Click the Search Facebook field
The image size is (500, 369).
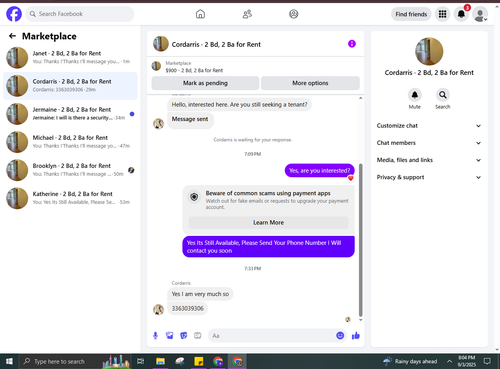(80, 14)
